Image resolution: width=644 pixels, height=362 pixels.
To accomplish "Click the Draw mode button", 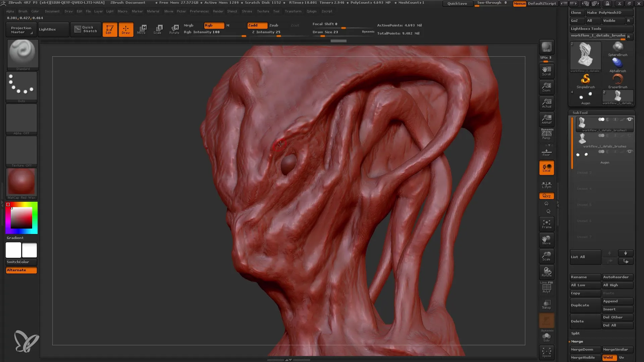I will point(126,29).
